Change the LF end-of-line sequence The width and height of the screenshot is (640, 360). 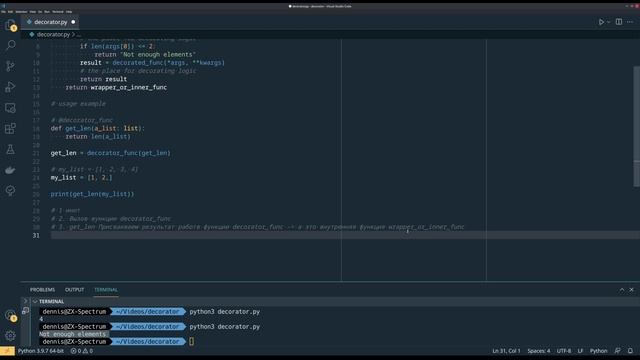(x=580, y=351)
